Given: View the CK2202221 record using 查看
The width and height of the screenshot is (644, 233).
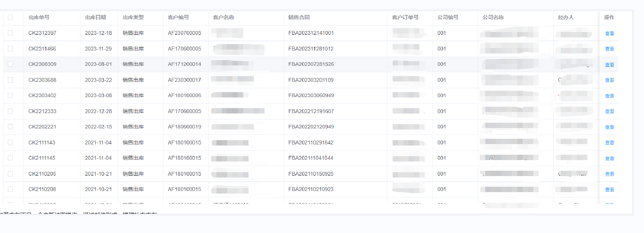Looking at the screenshot, I should pyautogui.click(x=609, y=127).
